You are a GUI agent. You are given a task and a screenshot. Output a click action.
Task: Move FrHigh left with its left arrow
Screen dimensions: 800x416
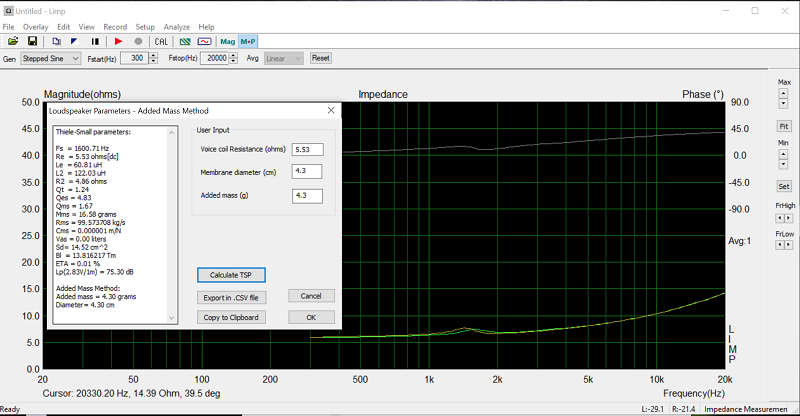coord(780,218)
